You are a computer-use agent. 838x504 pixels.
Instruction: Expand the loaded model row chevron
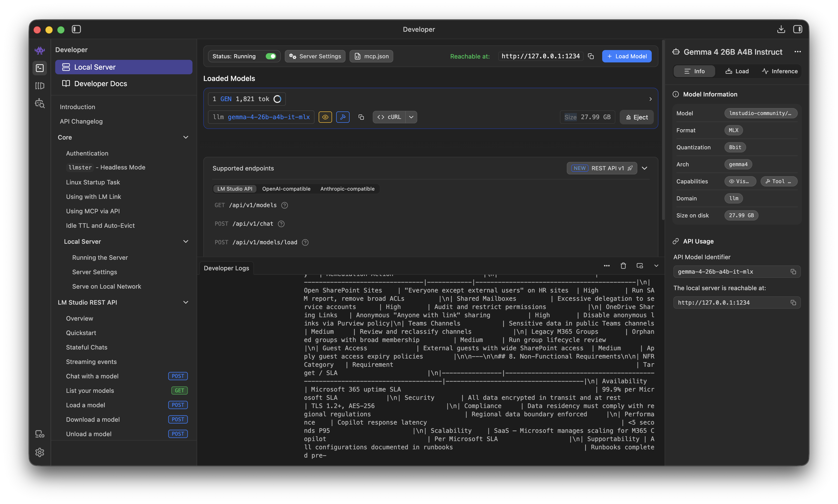coord(650,99)
